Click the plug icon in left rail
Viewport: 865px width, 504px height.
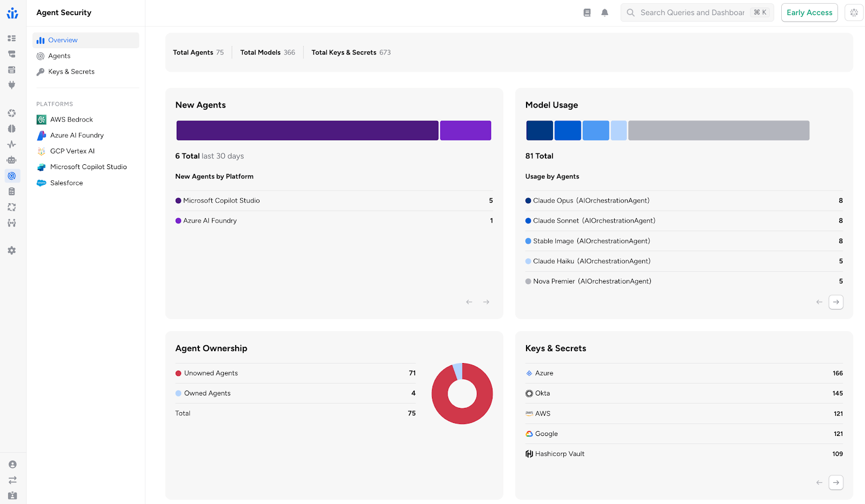[x=12, y=85]
